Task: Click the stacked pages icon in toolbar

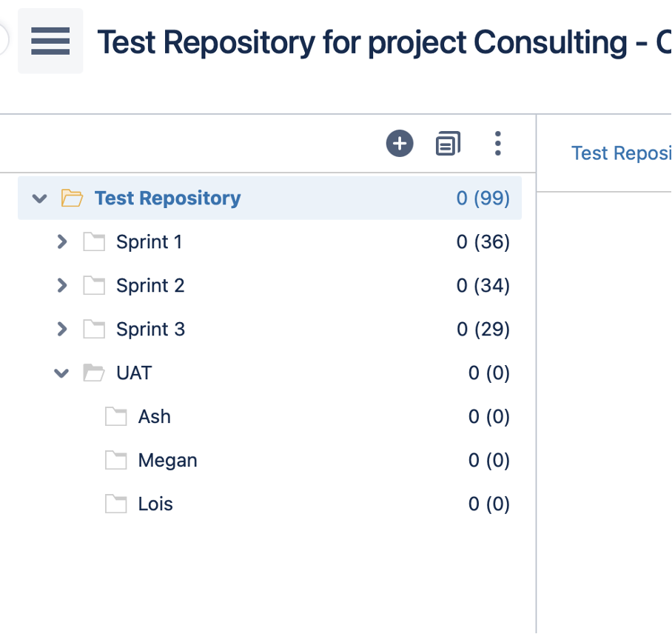Action: click(x=448, y=143)
